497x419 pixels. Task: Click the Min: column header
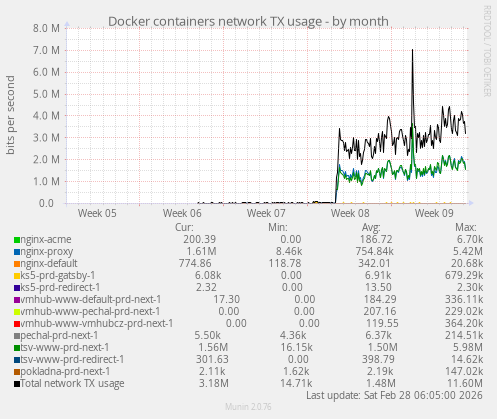tap(278, 228)
